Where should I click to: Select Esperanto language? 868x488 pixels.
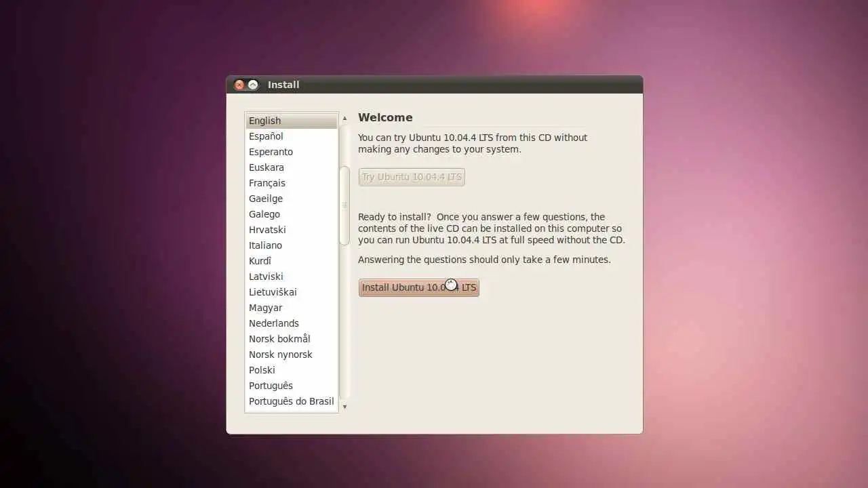coord(292,152)
